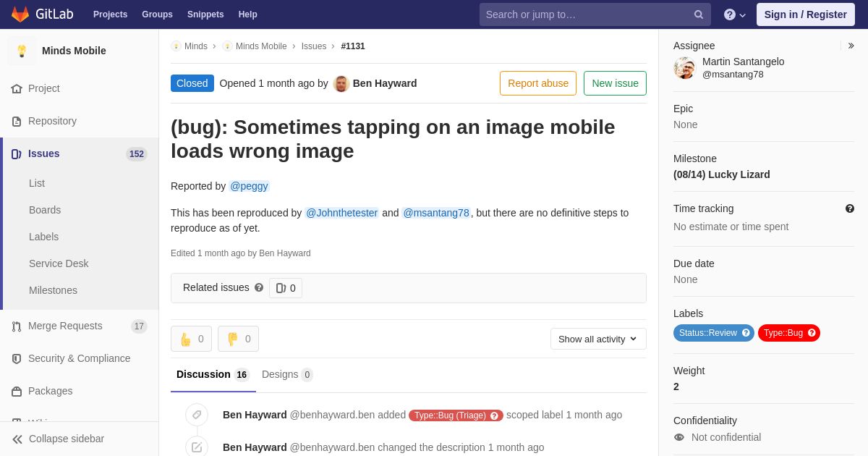Viewport: 868px width, 456px height.
Task: Switch to the Designs tab
Action: click(x=286, y=374)
